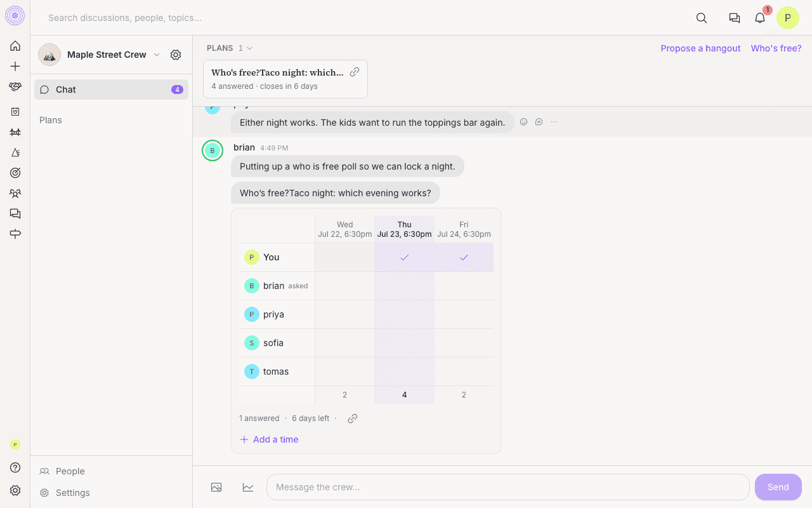Open the chat bubbles icon in the left rail
Screen dimensions: 812x508
coord(15,213)
